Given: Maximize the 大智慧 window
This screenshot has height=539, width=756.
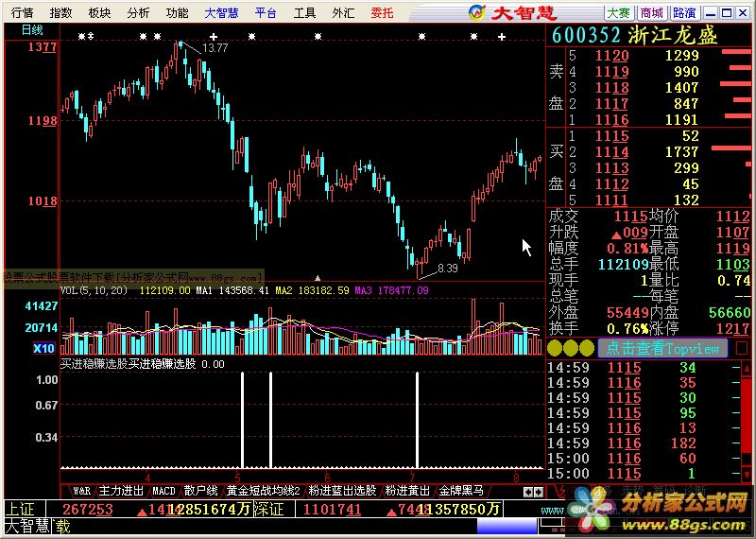Looking at the screenshot, I should click(727, 13).
